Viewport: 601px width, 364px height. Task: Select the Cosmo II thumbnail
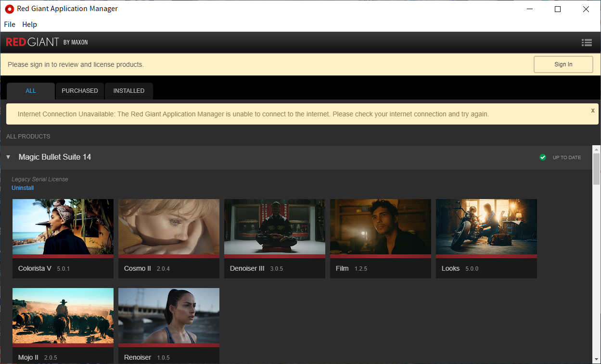click(x=169, y=227)
